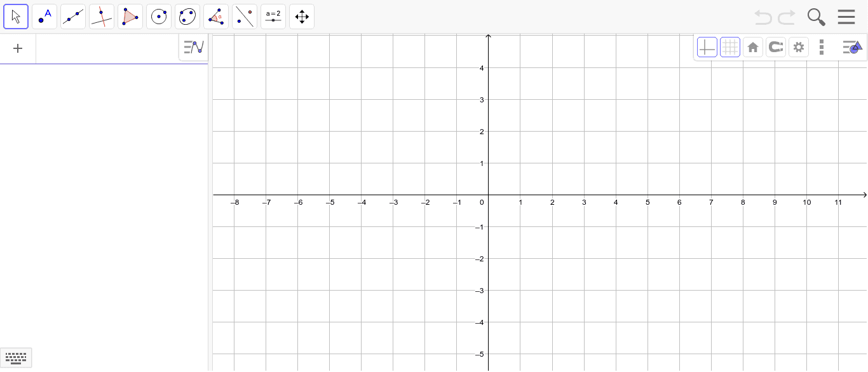
Task: Select the Point tool
Action: [x=44, y=17]
